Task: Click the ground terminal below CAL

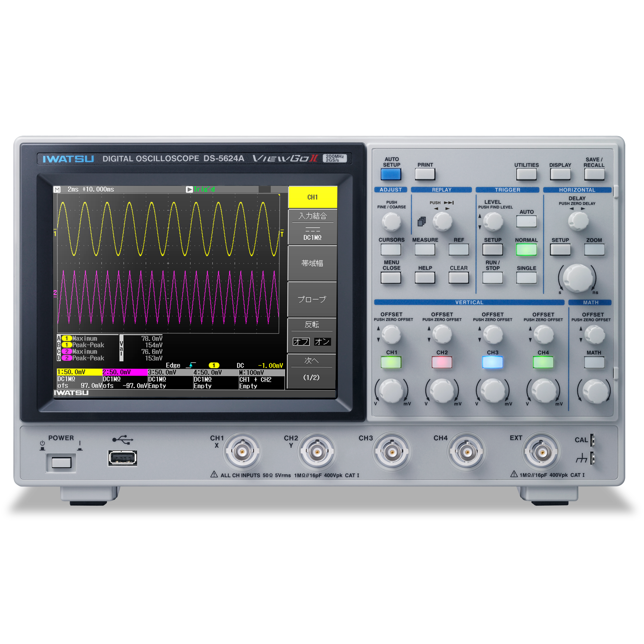Action: click(593, 458)
